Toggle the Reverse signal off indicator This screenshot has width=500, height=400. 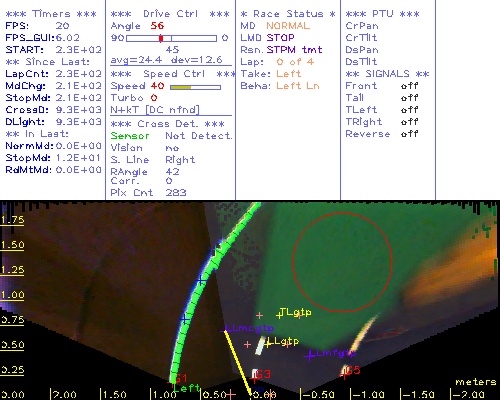409,134
